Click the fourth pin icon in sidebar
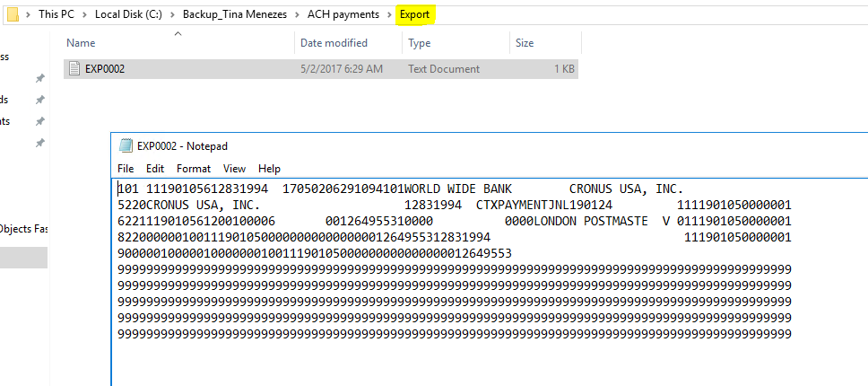The height and width of the screenshot is (386, 868). coord(39,143)
